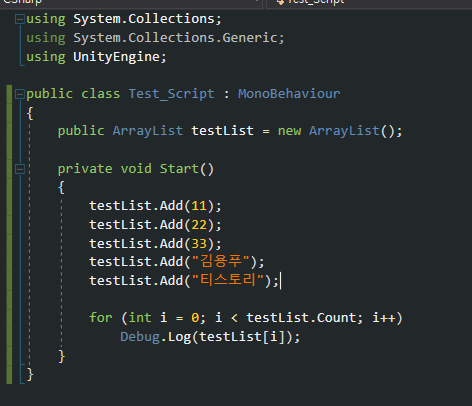The height and width of the screenshot is (406, 472).
Task: Click testList.Add(33) line
Action: click(155, 244)
